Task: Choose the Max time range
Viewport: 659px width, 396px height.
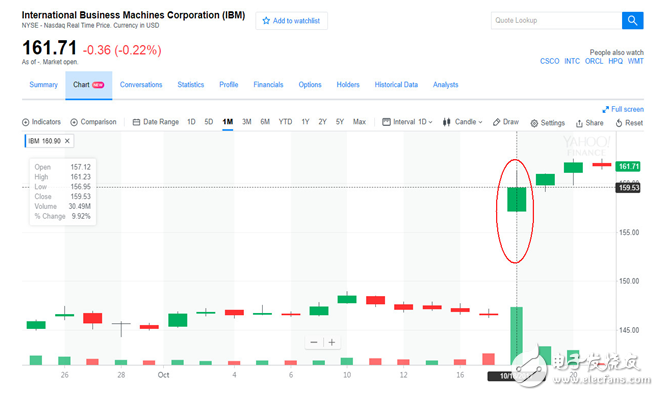Action: pos(359,122)
